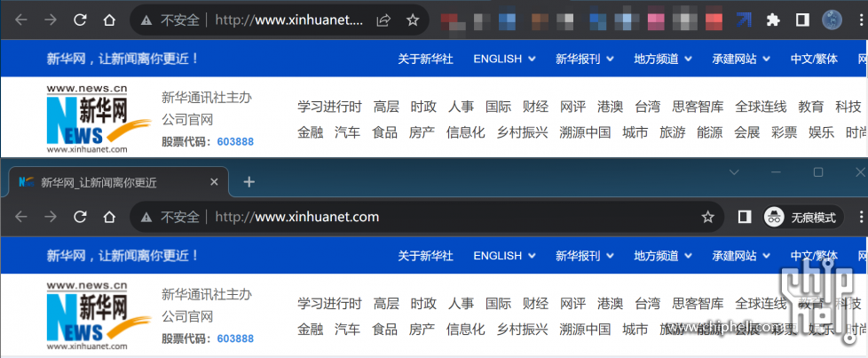Open 汽车 channel in incognito window
Viewport: 868px width, 358px height.
pyautogui.click(x=347, y=330)
